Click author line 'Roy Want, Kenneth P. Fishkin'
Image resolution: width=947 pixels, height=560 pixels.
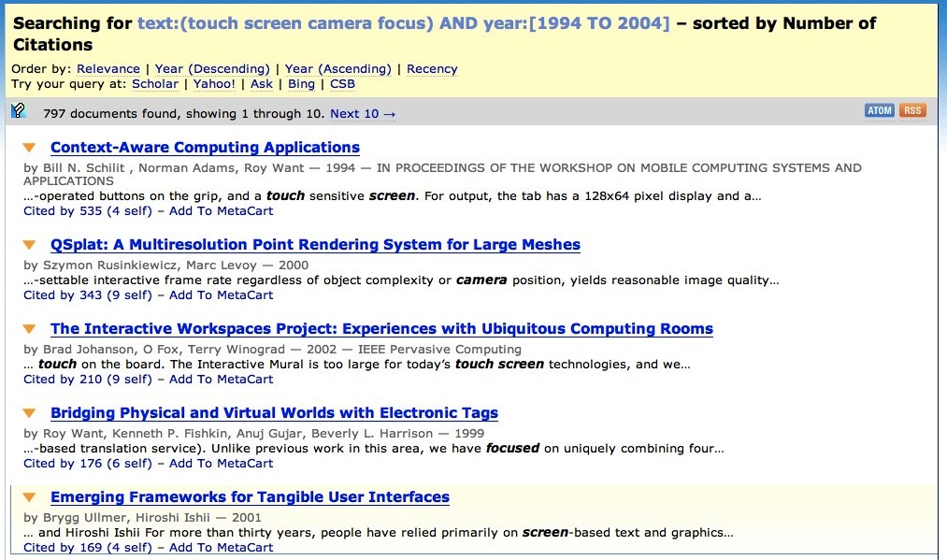(x=253, y=433)
